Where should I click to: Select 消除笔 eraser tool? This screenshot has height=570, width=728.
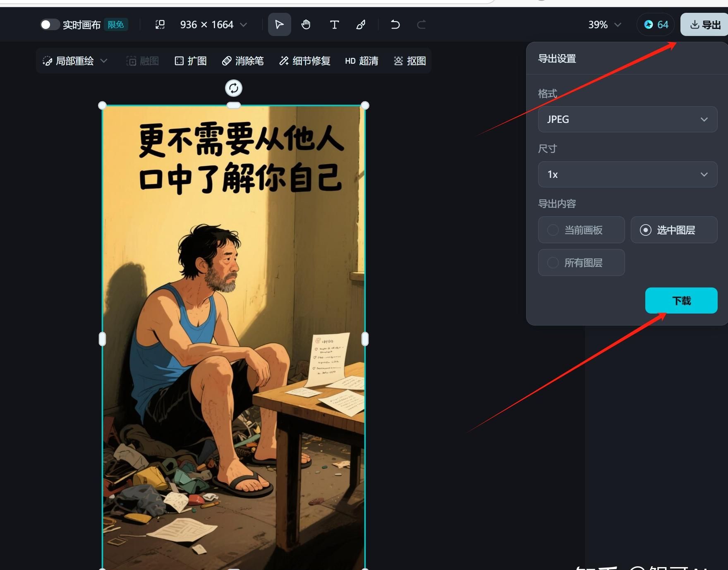pos(243,61)
